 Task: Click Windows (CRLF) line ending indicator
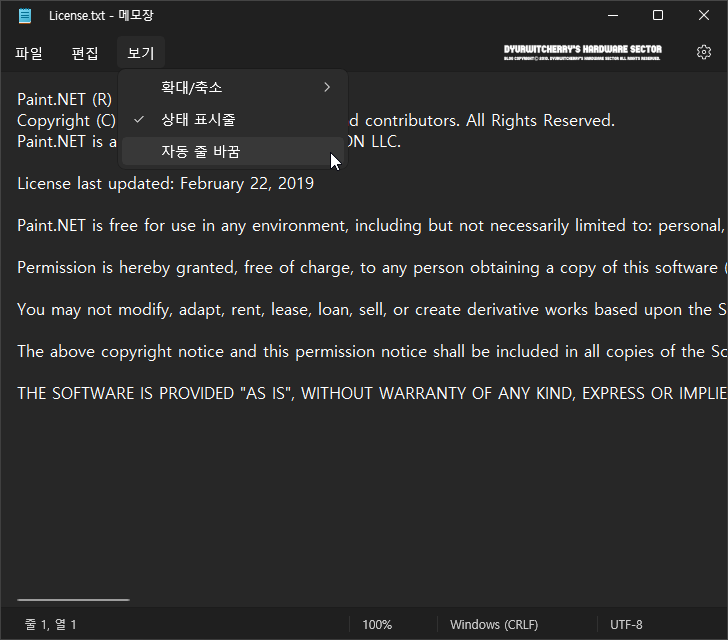tap(494, 625)
